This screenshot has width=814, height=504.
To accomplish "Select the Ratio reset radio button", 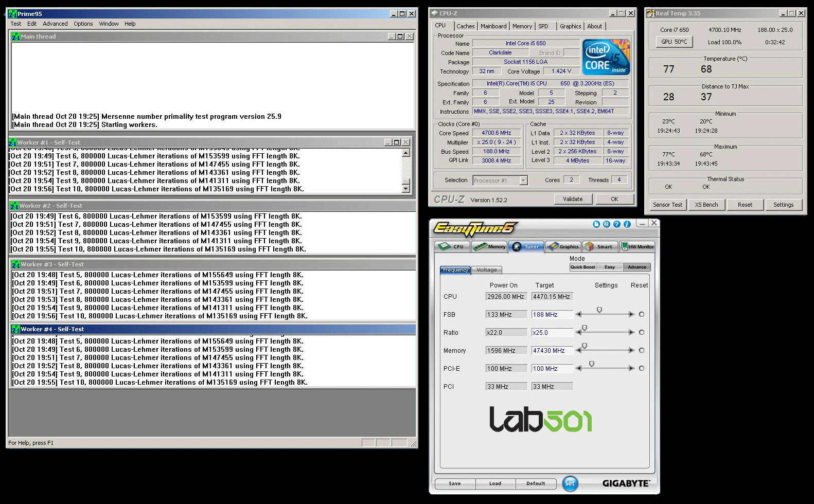I will (642, 332).
